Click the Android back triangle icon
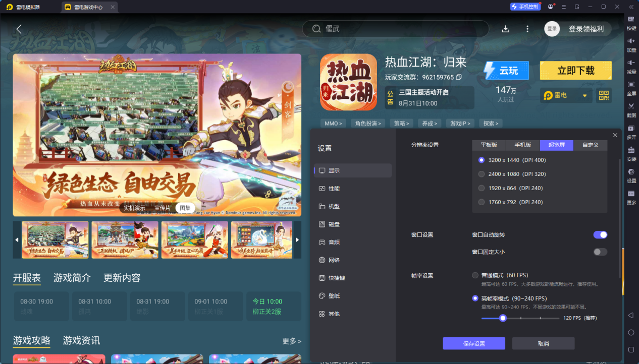This screenshot has width=639, height=364. (631, 316)
